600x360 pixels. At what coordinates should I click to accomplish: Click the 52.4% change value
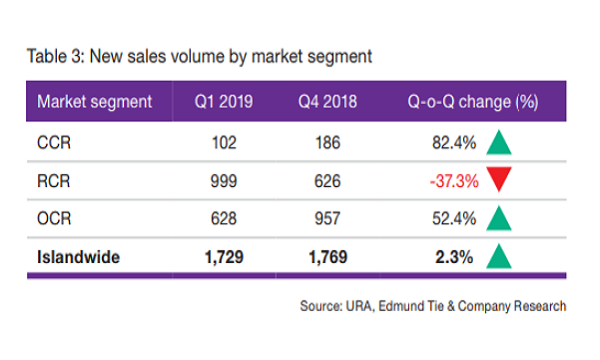pyautogui.click(x=454, y=219)
